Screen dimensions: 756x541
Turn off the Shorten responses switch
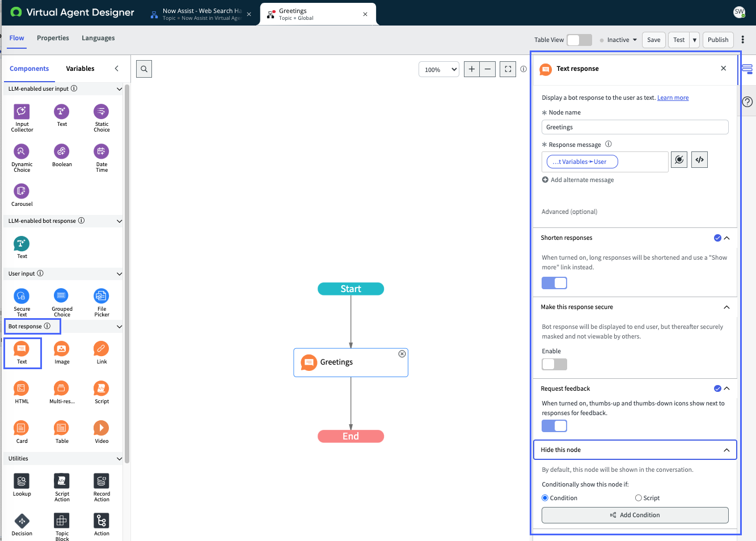[x=554, y=283]
